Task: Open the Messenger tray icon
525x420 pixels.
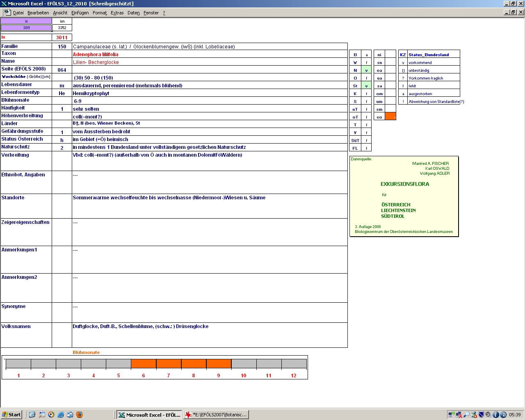Action: pyautogui.click(x=474, y=415)
